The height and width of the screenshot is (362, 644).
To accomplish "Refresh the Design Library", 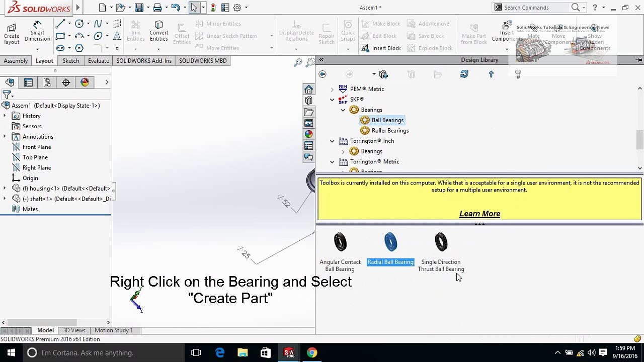I will click(x=464, y=74).
